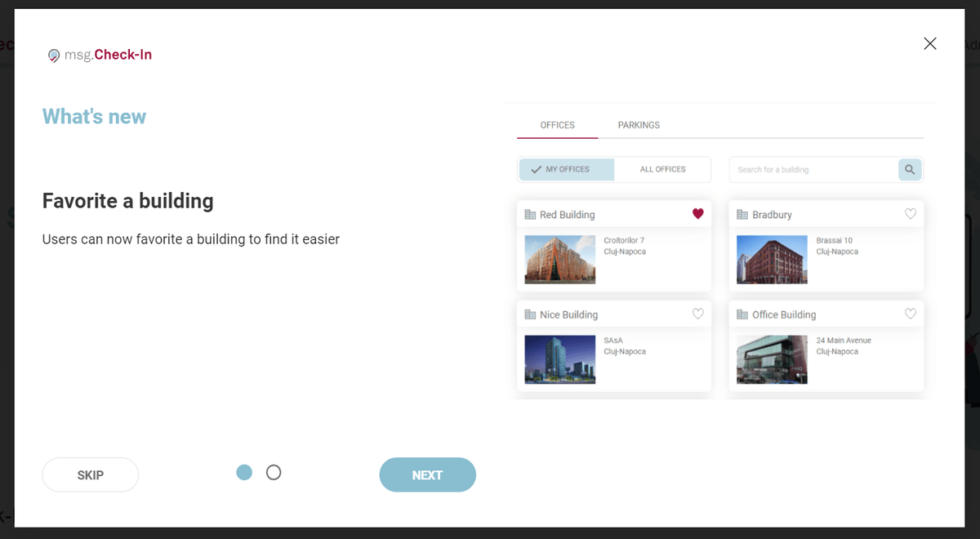980x539 pixels.
Task: Select the second page indicator dot
Action: pyautogui.click(x=274, y=472)
